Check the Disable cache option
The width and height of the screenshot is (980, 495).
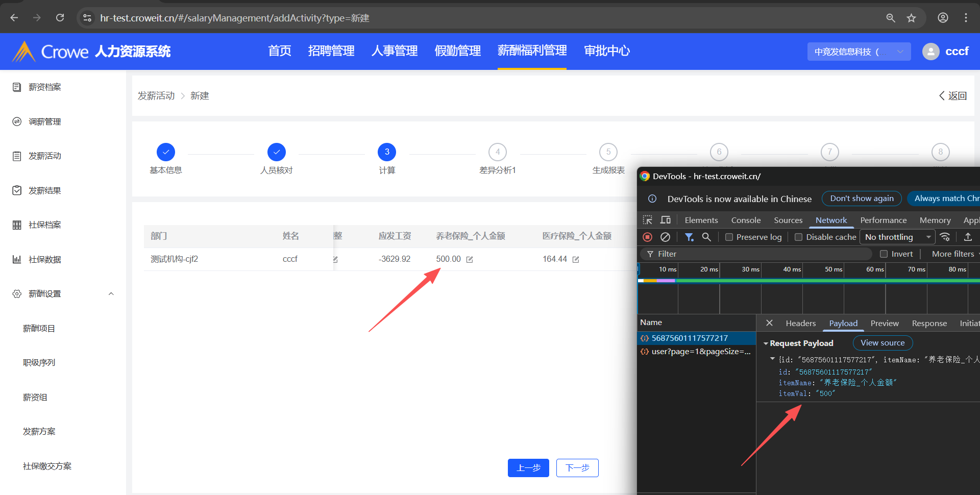tap(799, 237)
